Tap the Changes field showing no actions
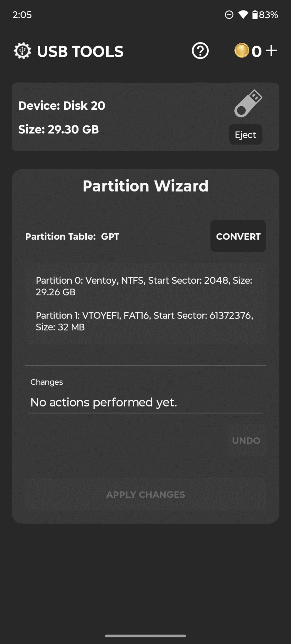 point(145,402)
